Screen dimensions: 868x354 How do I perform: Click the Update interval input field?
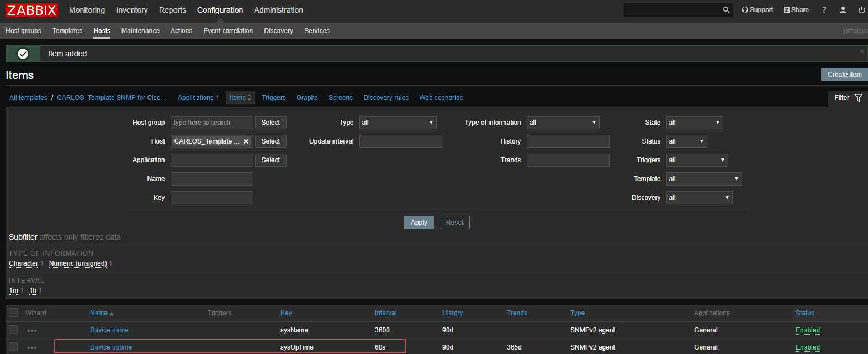[x=401, y=141]
